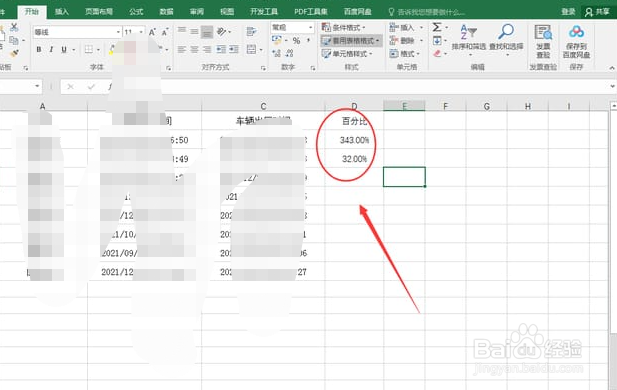Screen dimensions: 617x390
Task: Switch to the 插入 ribbon tab
Action: [x=62, y=12]
